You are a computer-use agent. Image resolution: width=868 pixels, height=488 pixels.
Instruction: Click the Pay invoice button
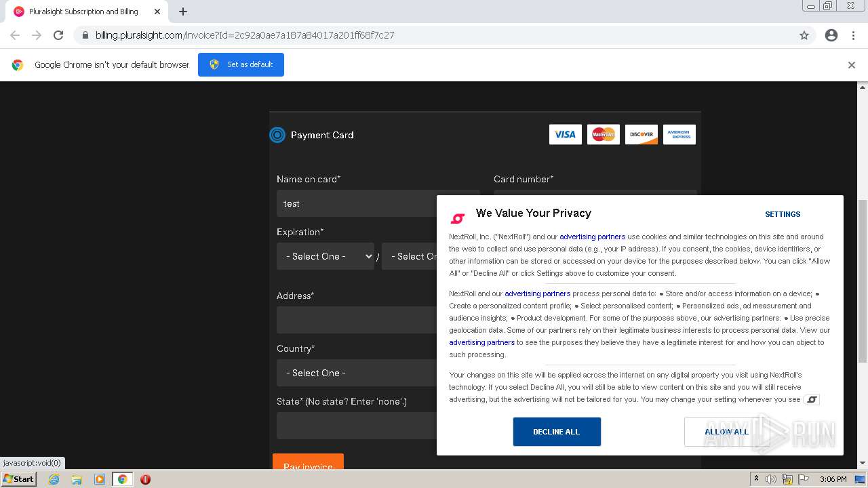coord(308,463)
